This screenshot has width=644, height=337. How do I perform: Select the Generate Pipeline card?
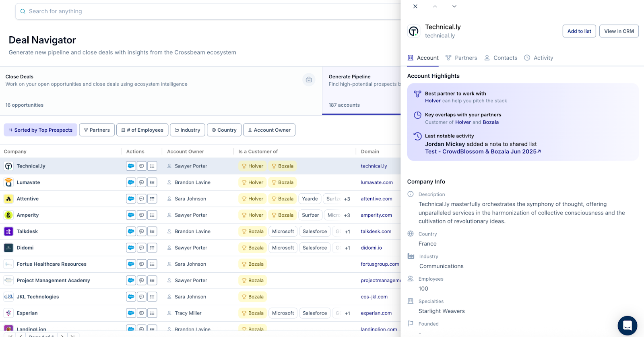[361, 91]
